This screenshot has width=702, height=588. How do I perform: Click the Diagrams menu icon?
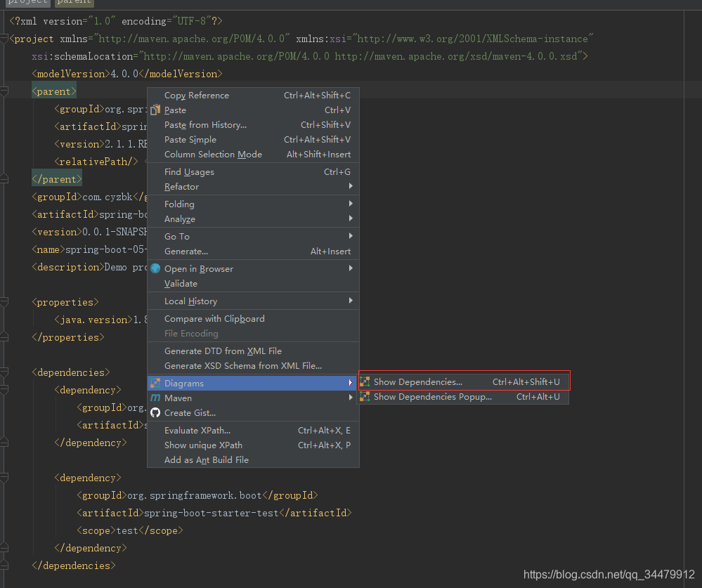155,383
